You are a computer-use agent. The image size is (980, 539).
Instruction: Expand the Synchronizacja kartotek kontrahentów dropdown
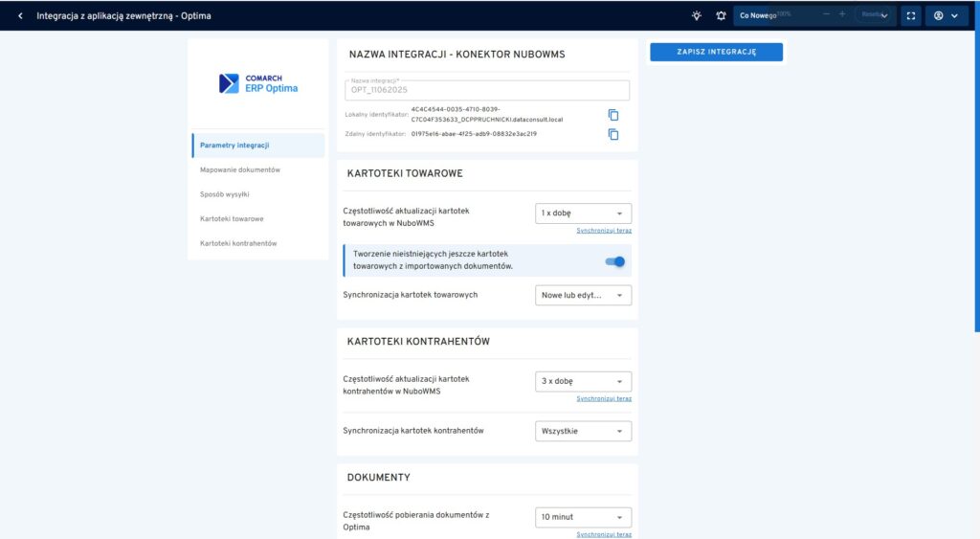(583, 432)
